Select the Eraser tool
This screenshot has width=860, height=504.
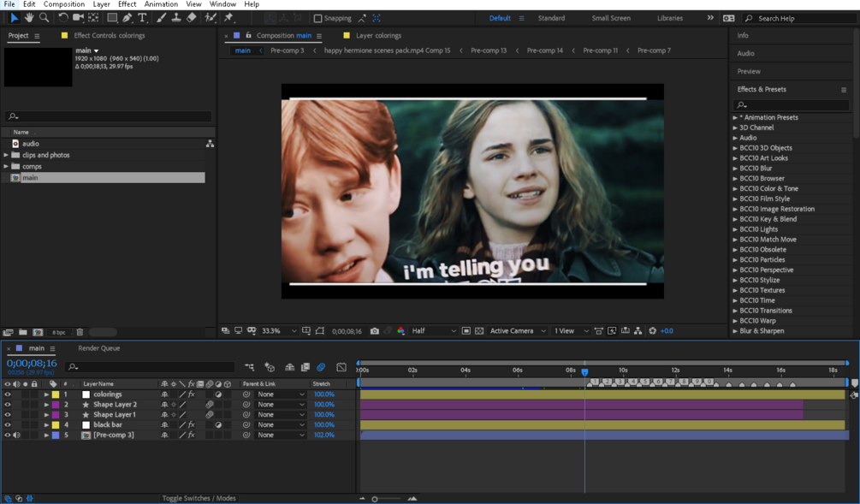point(192,18)
